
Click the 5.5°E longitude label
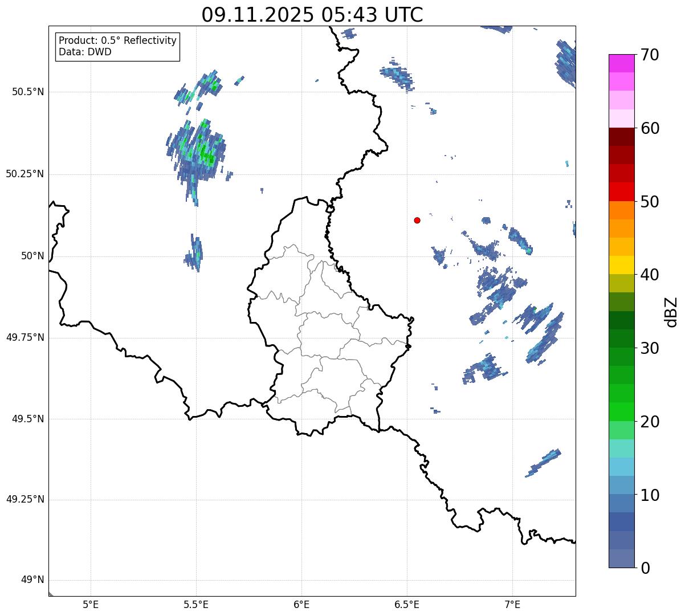(x=196, y=605)
